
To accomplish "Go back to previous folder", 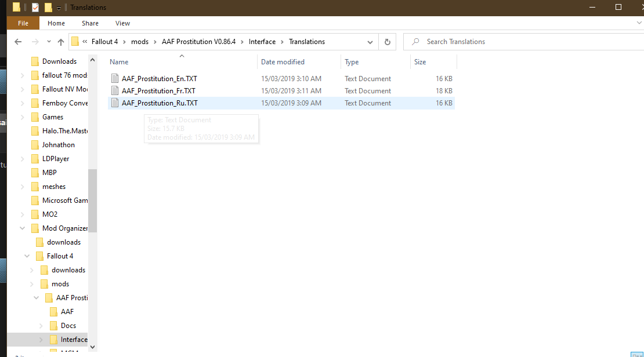I will click(18, 42).
